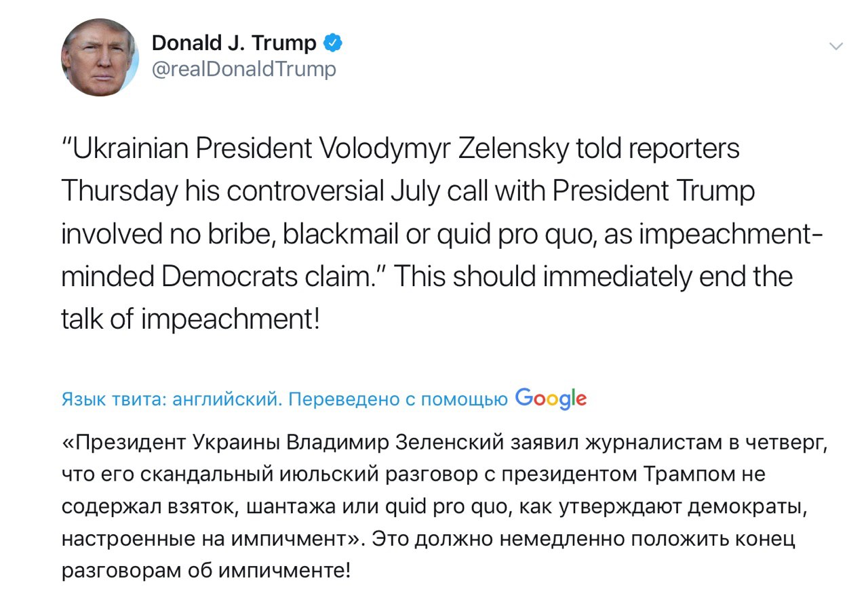
Task: Click the "Язык твита: английский" label
Action: [170, 400]
